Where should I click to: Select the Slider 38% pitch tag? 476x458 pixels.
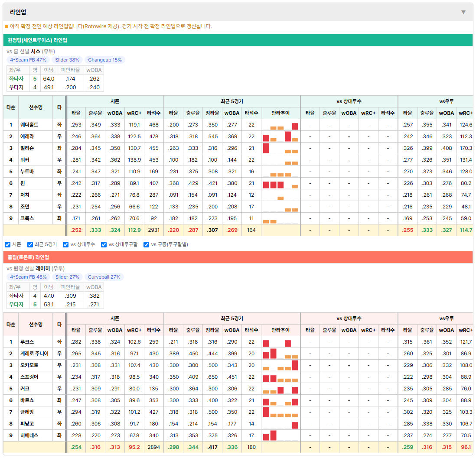(x=67, y=60)
